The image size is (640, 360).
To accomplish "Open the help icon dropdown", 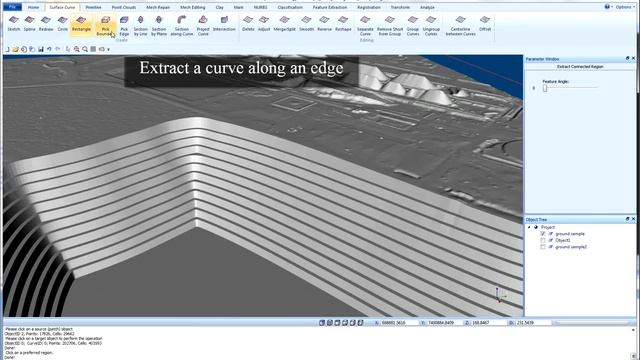I will point(608,7).
